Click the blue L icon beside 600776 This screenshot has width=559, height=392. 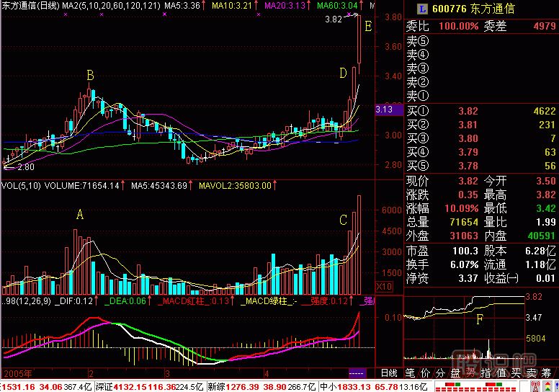click(421, 9)
